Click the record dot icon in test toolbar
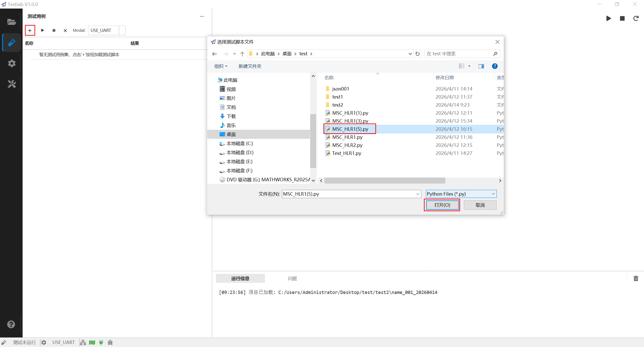 point(54,30)
